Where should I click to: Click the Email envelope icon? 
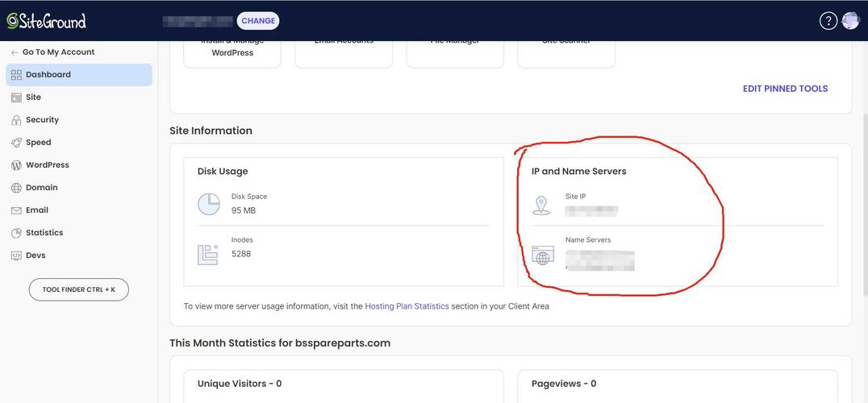click(16, 210)
